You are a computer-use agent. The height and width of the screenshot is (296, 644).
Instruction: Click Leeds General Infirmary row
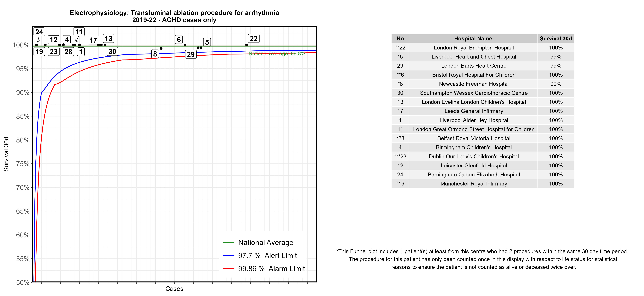coord(474,111)
